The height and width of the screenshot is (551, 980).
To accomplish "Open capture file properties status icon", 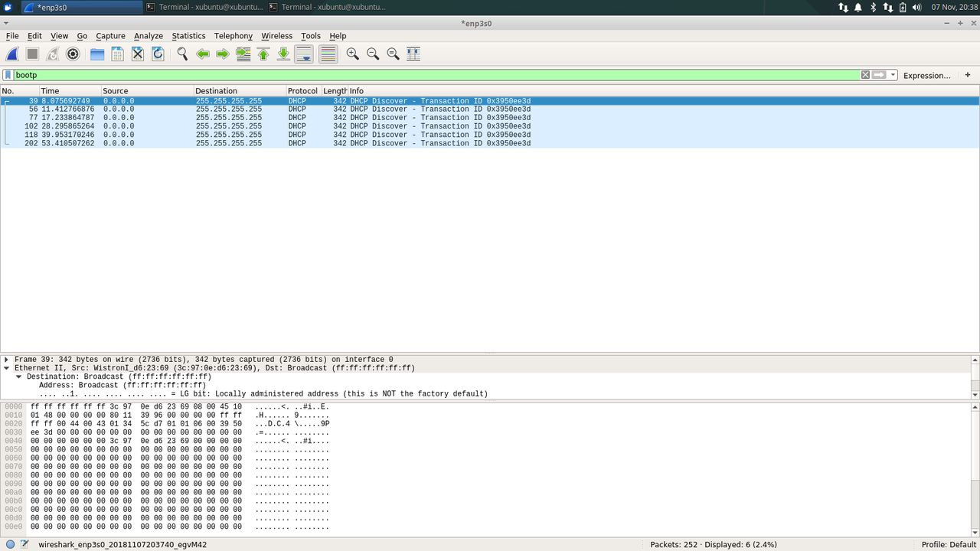I will tap(24, 545).
